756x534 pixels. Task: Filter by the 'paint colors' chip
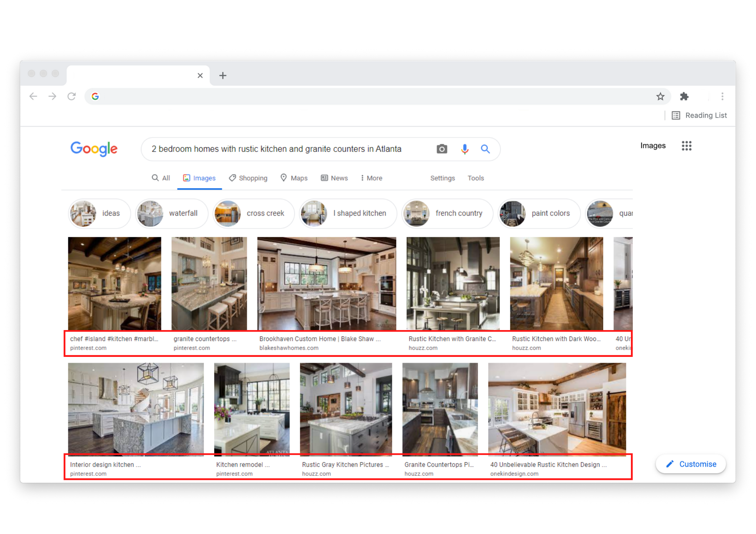pyautogui.click(x=539, y=213)
